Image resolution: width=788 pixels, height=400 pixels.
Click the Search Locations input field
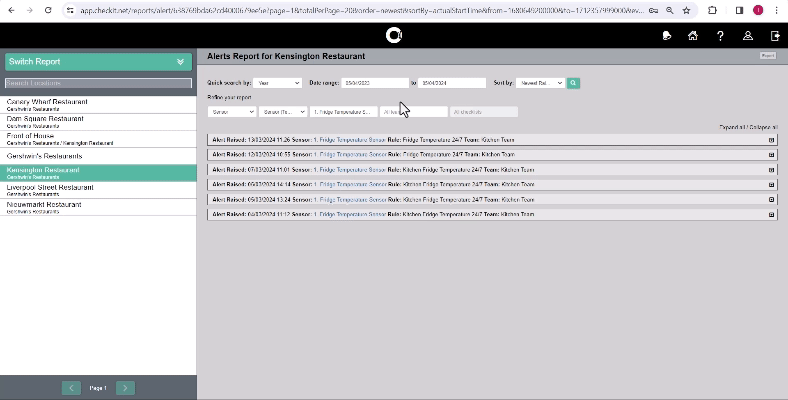point(98,83)
